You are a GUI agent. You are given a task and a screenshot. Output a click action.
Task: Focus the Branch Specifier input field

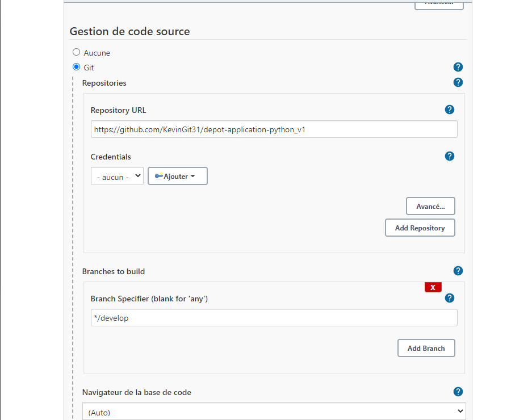[x=274, y=317]
